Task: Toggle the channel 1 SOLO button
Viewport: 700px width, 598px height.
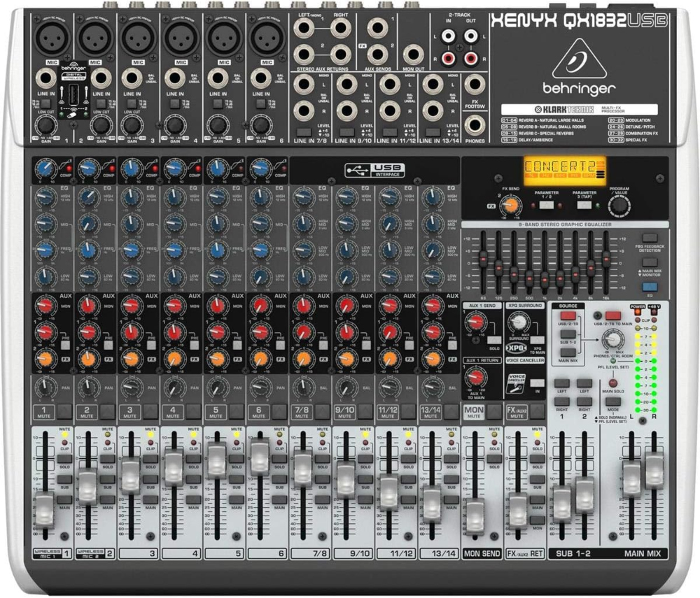Action: [x=64, y=459]
